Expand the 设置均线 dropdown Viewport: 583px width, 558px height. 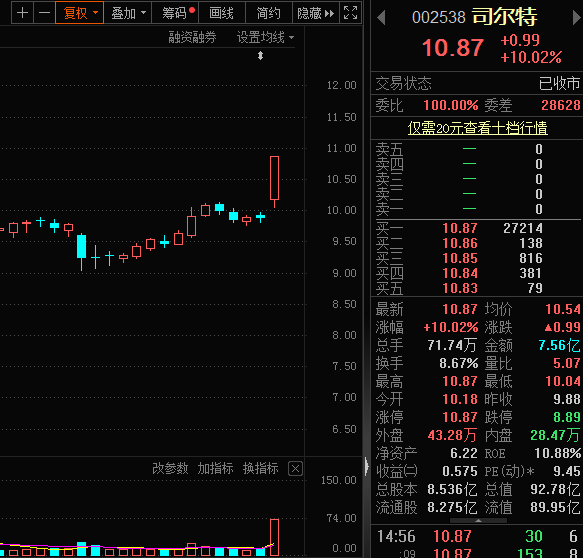point(265,37)
